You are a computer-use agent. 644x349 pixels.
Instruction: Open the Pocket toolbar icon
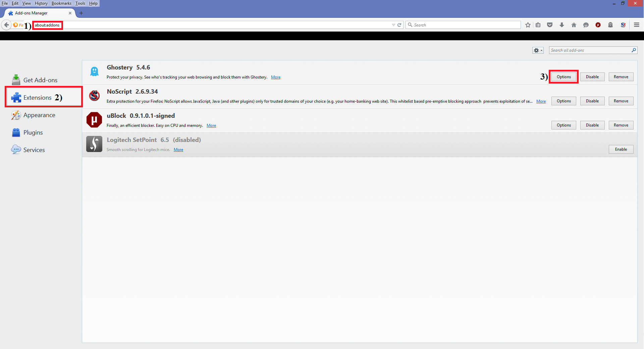click(x=550, y=25)
